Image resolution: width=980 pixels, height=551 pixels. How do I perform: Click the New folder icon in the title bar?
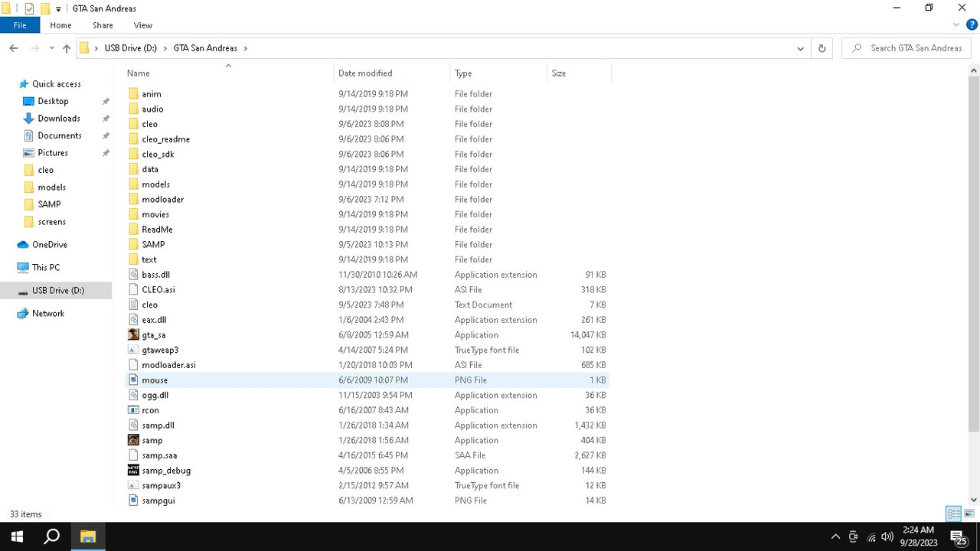pos(45,8)
